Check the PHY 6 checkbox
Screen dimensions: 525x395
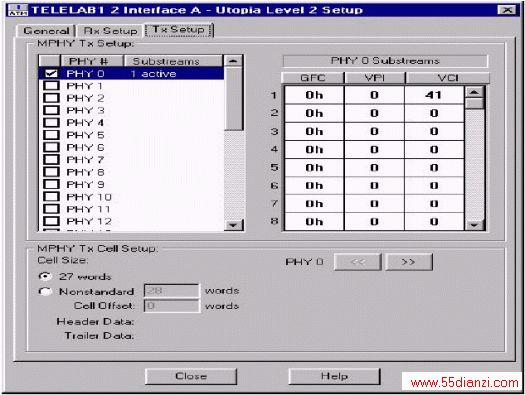(x=51, y=147)
